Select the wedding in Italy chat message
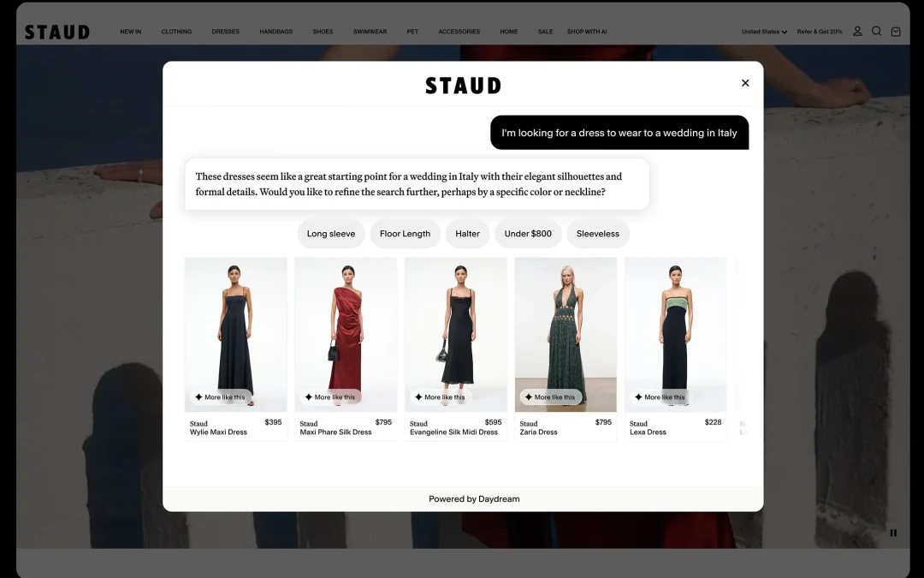Screen dimensions: 924x578 pyautogui.click(x=619, y=133)
